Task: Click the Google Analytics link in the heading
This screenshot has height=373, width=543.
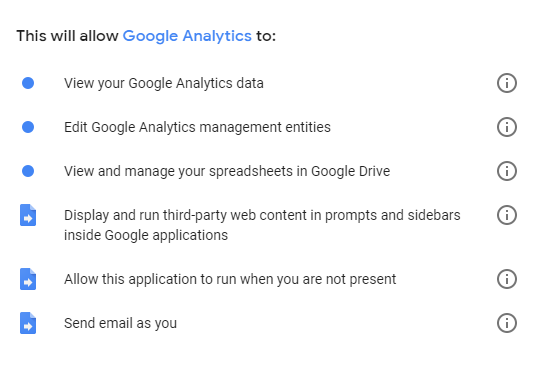Action: [x=187, y=36]
